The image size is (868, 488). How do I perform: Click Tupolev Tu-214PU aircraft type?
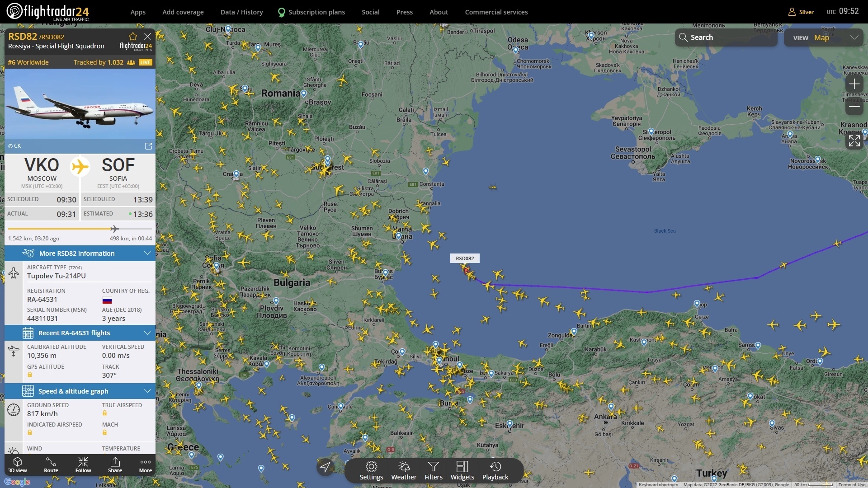(57, 276)
